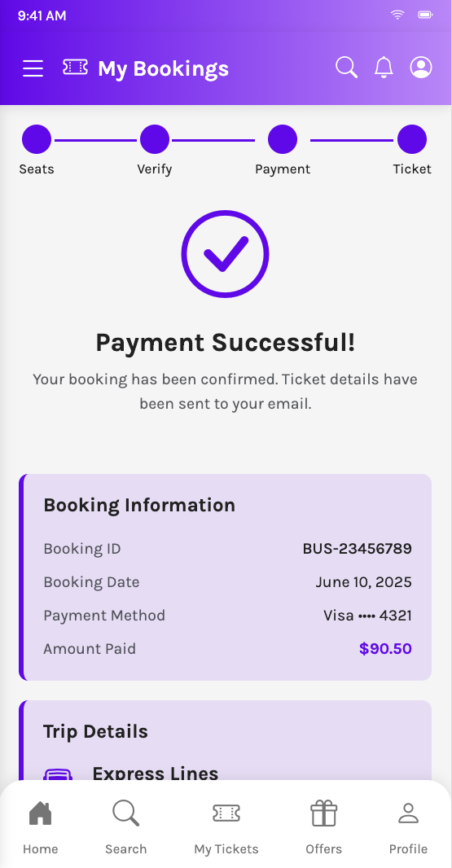Tap the Wi-Fi status icon
This screenshot has width=452, height=868.
397,15
